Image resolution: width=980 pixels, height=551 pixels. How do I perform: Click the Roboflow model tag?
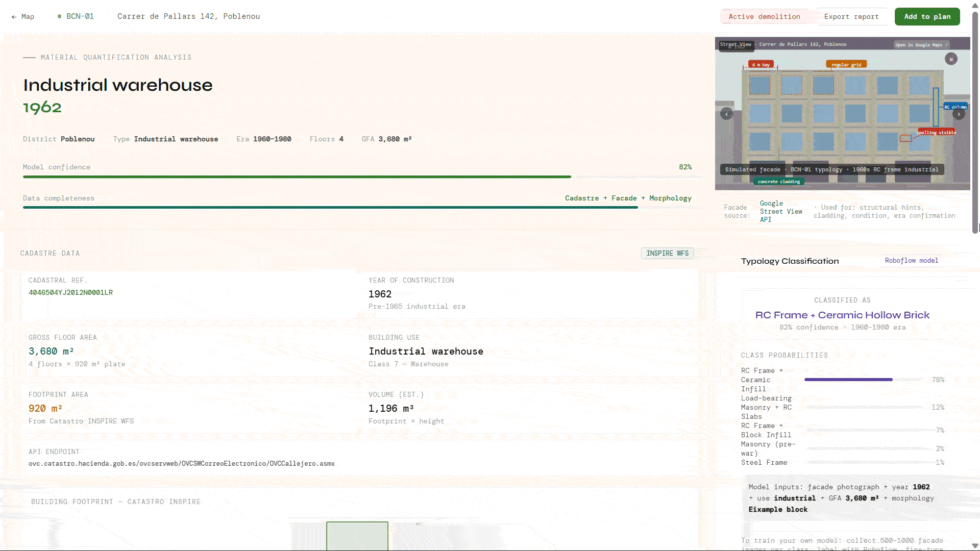[911, 261]
